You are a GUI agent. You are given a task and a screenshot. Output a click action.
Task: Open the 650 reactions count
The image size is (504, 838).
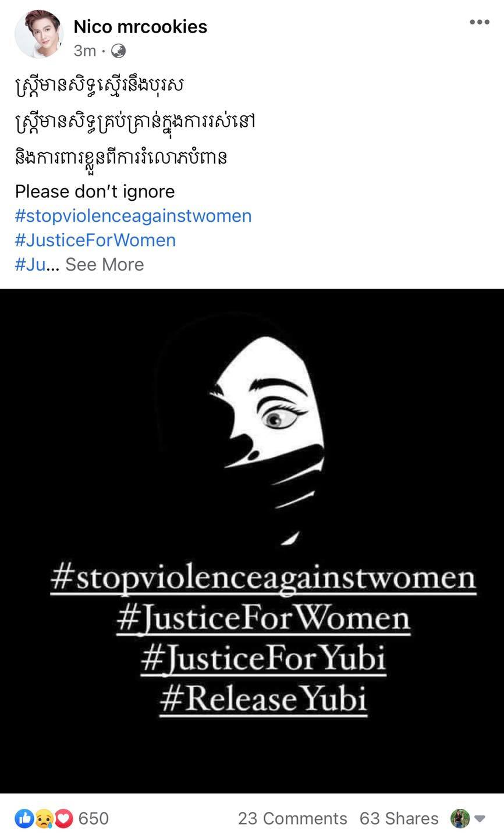pyautogui.click(x=94, y=818)
